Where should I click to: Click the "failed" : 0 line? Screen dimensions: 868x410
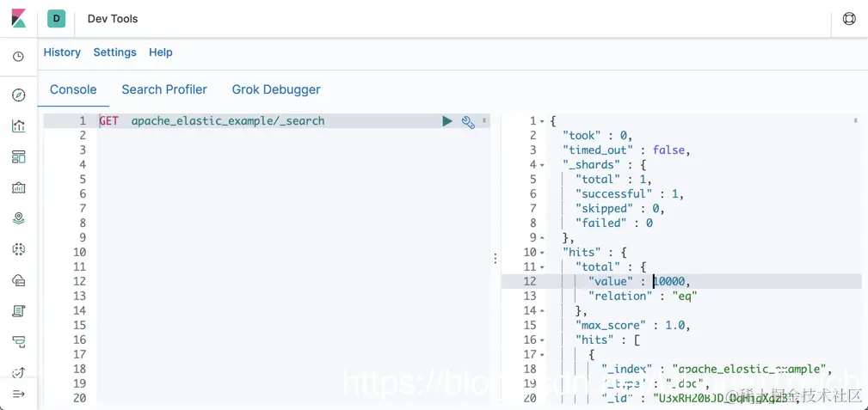point(614,223)
